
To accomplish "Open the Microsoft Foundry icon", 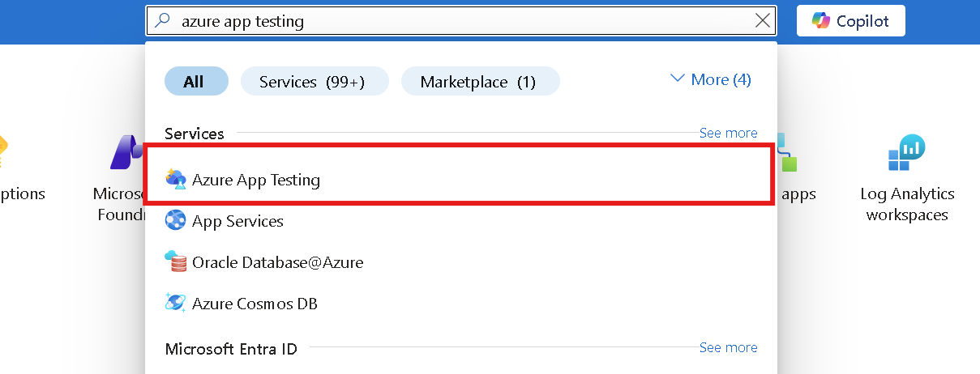I will point(127,153).
